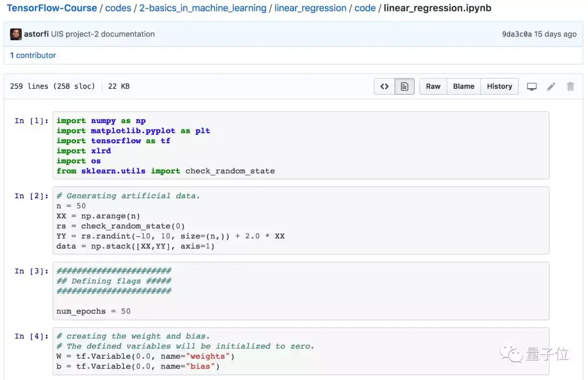Open the file History
Screen dimensions: 588x380
(499, 86)
